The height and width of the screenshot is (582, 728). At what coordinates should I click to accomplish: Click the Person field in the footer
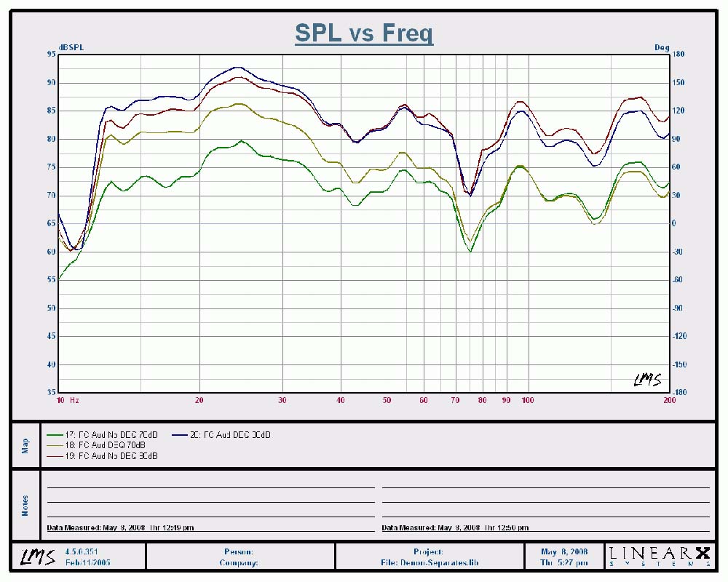click(240, 552)
